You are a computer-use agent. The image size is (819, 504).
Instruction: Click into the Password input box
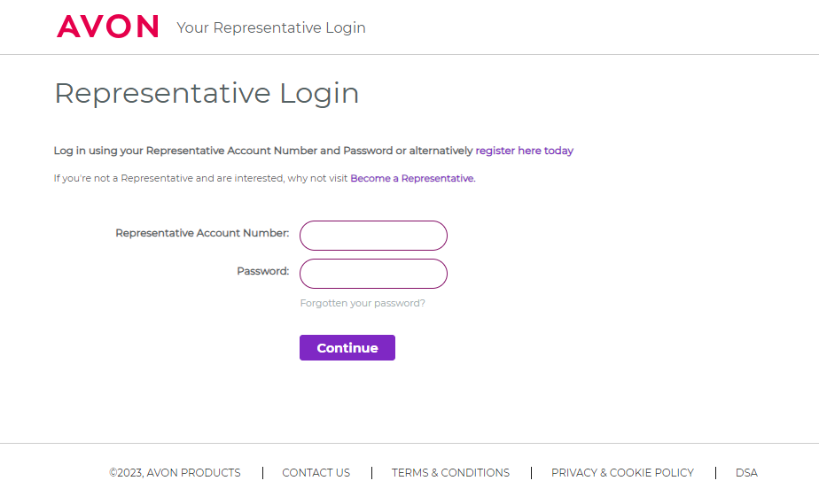click(x=373, y=274)
